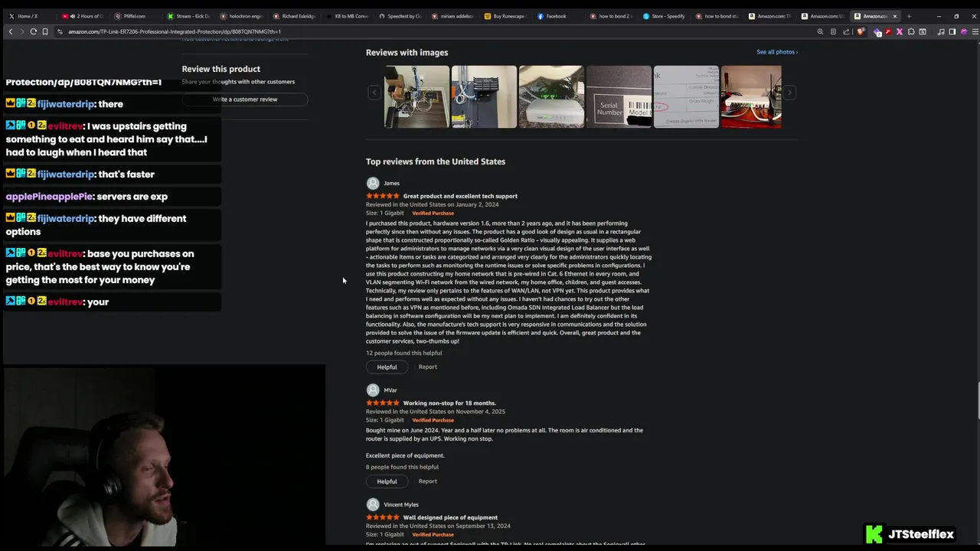
Task: Toggle reader mode icon in address bar
Action: pos(833,31)
